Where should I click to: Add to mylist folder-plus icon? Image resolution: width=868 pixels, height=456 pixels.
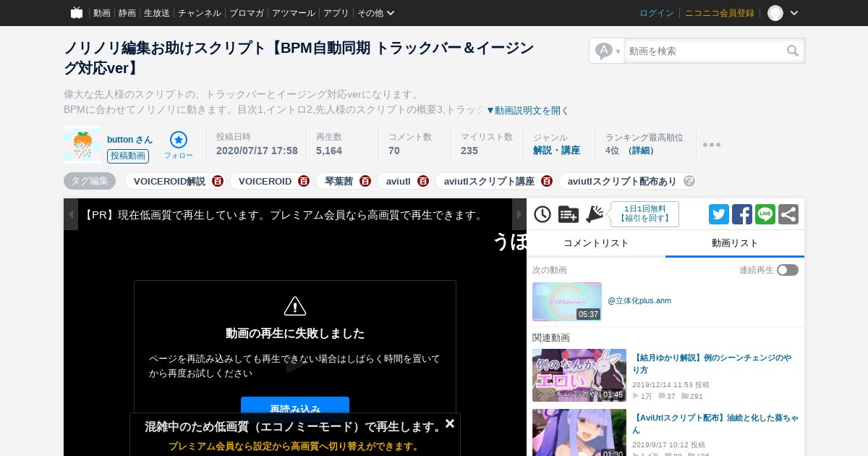[569, 214]
